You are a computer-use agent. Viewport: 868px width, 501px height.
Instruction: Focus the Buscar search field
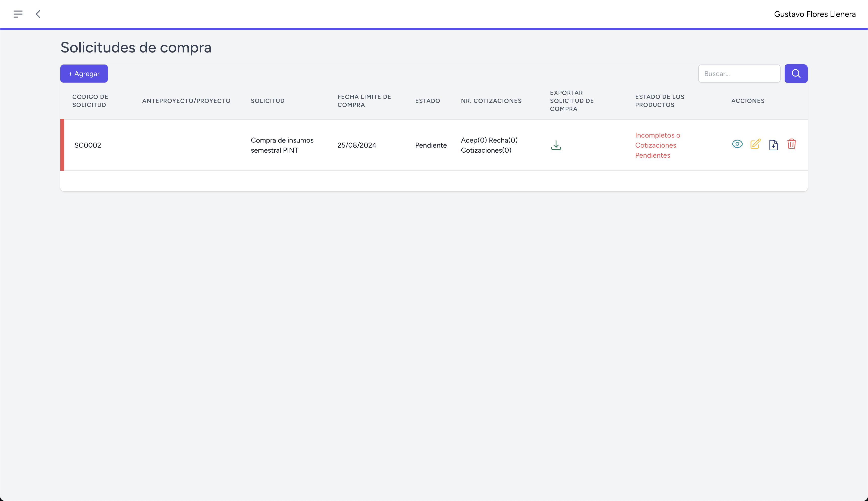pyautogui.click(x=739, y=74)
